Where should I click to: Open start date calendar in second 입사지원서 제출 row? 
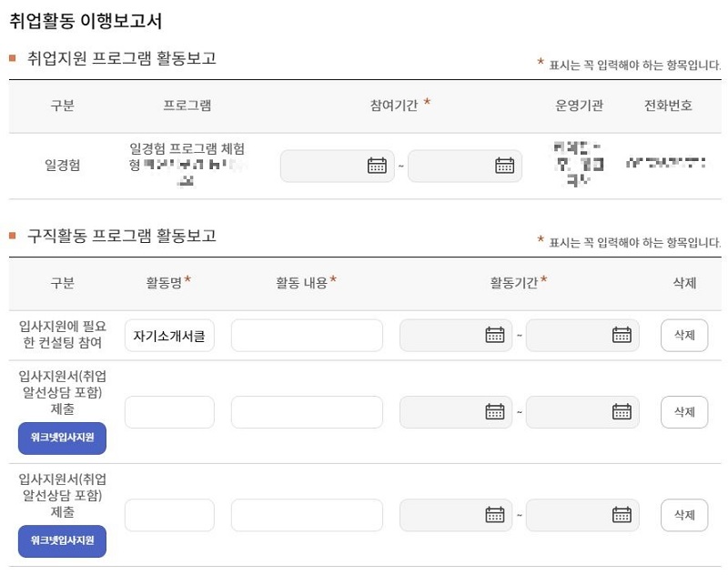[x=494, y=515]
